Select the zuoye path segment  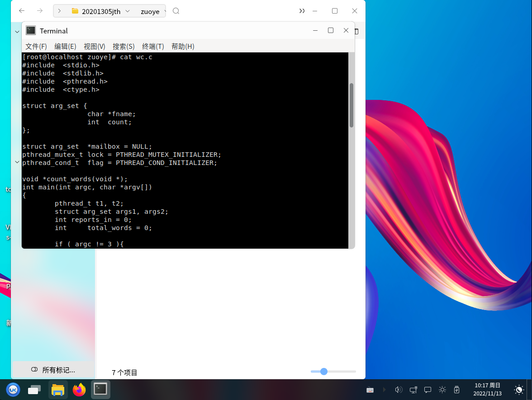click(x=150, y=12)
